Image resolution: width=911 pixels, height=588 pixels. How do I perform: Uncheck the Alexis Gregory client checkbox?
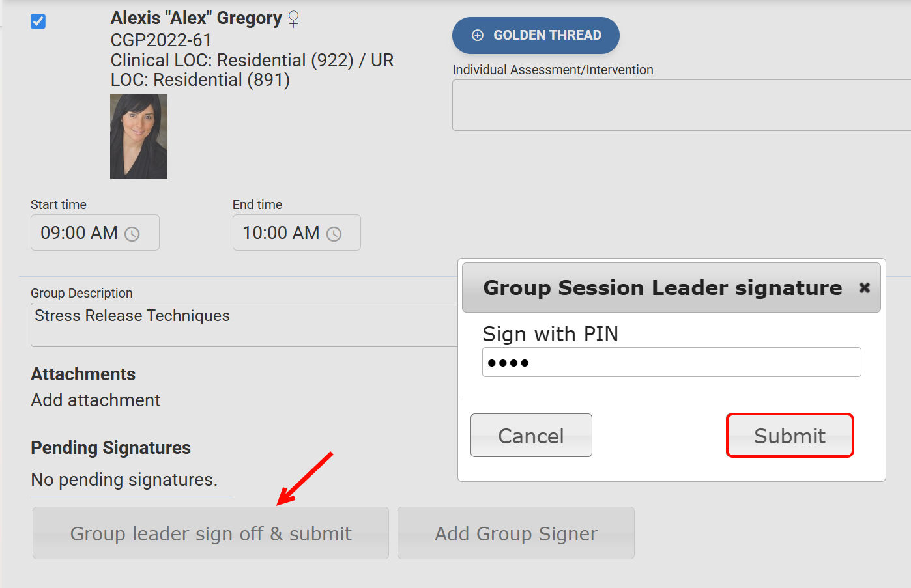tap(38, 21)
